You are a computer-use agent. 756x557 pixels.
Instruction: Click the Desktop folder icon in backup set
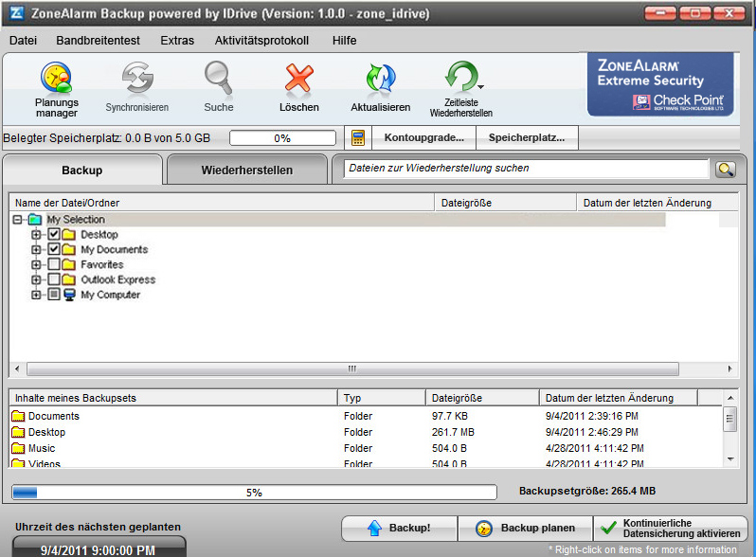(x=18, y=432)
